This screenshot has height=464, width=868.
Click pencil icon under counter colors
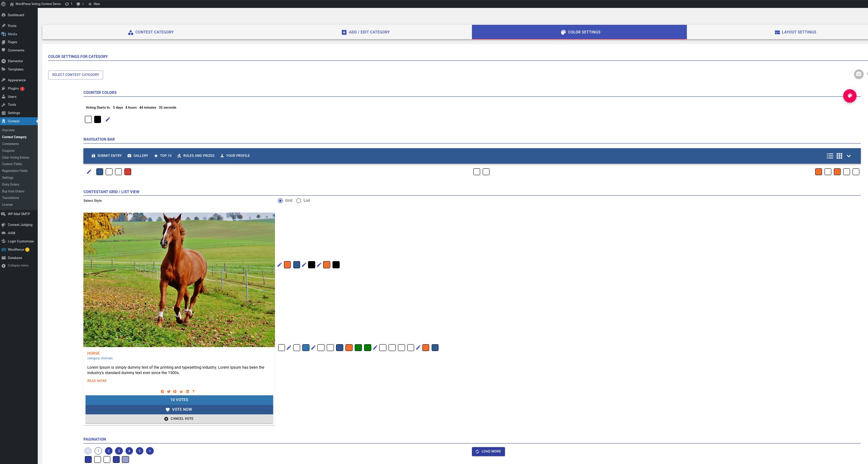tap(108, 119)
